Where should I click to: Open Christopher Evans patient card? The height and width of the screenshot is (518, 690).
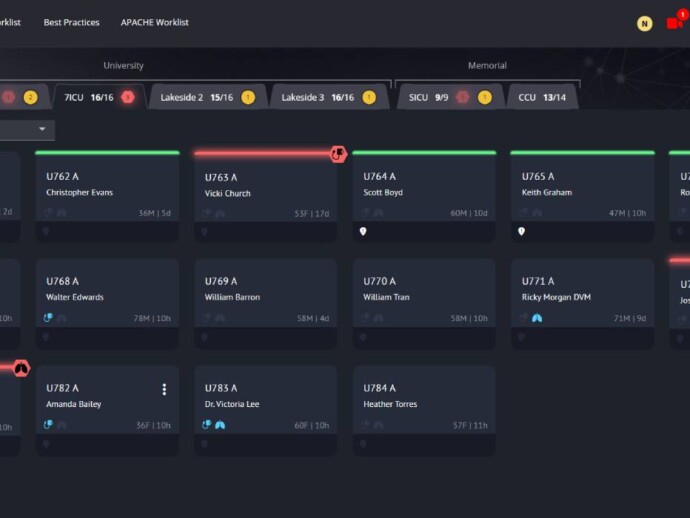click(107, 197)
